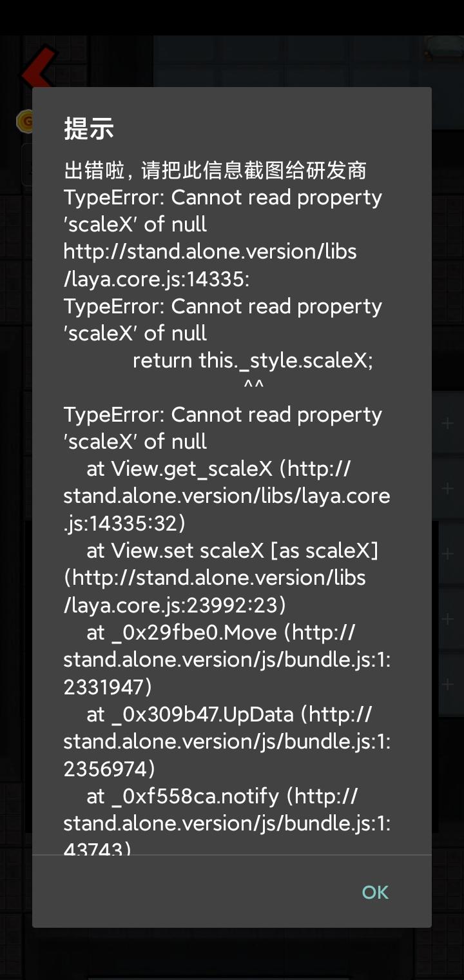Click the 提示 dialog title
The width and height of the screenshot is (464, 980).
pos(89,129)
